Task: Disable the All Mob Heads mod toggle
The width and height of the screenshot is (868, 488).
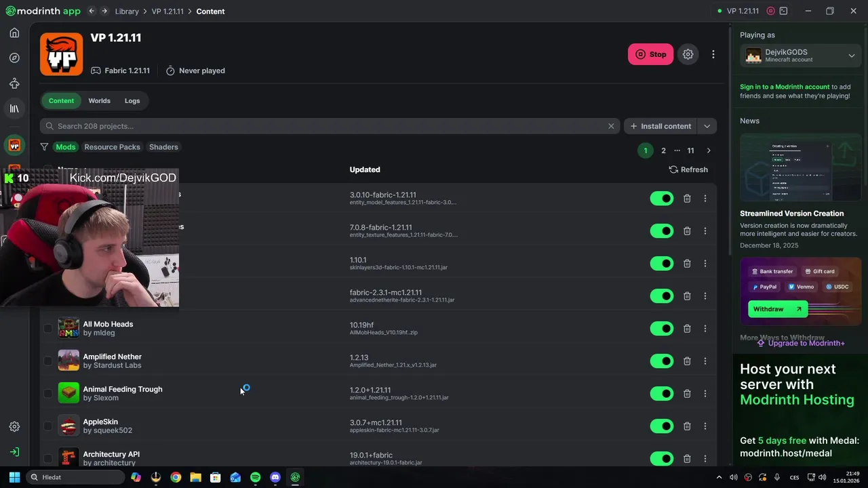Action: 662,329
